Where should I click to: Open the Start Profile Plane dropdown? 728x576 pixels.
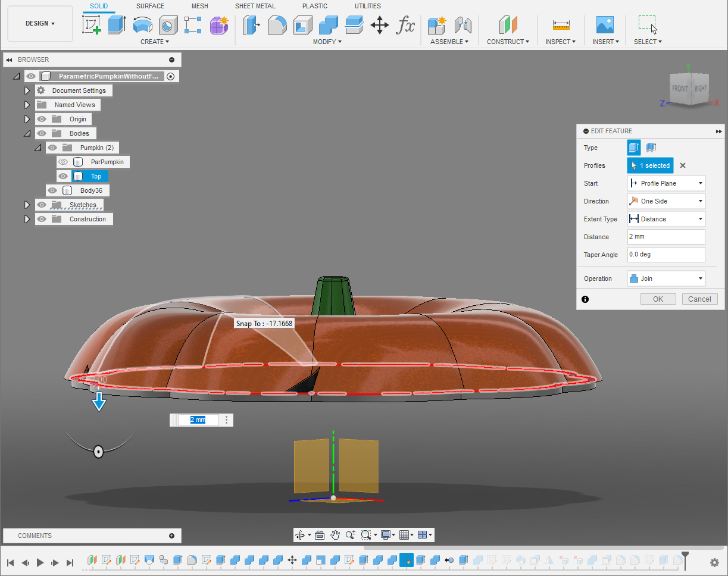(666, 183)
